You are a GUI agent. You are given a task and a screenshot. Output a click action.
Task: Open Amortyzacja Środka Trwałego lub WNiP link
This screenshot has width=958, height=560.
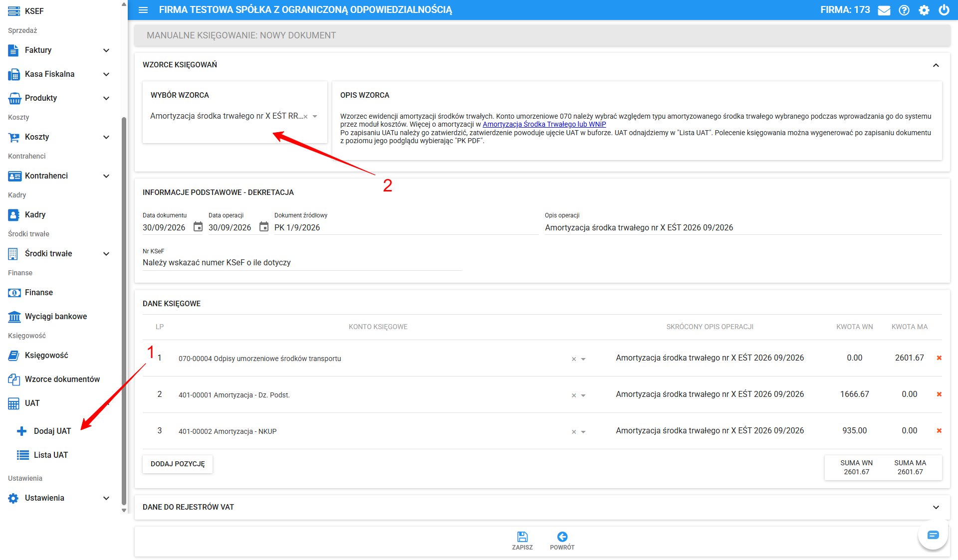pos(544,125)
